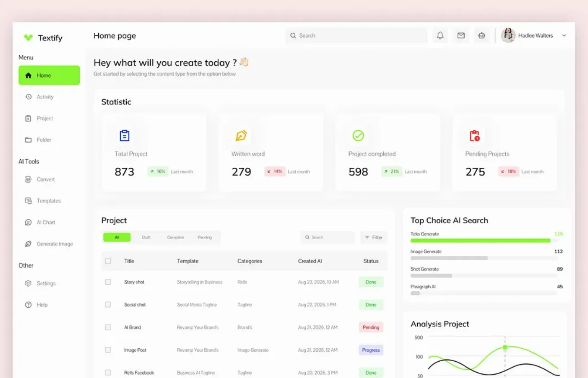Click the Help question mark icon
Image resolution: width=588 pixels, height=378 pixels.
click(28, 305)
